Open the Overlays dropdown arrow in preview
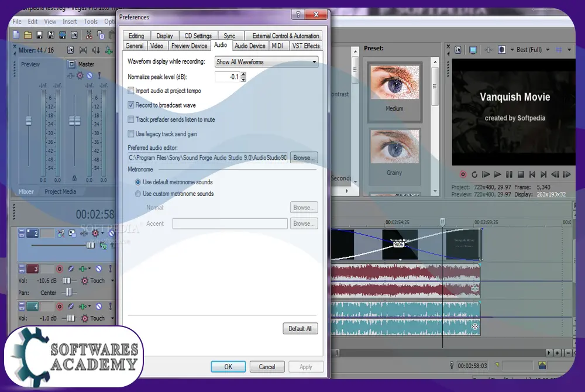 coord(569,50)
